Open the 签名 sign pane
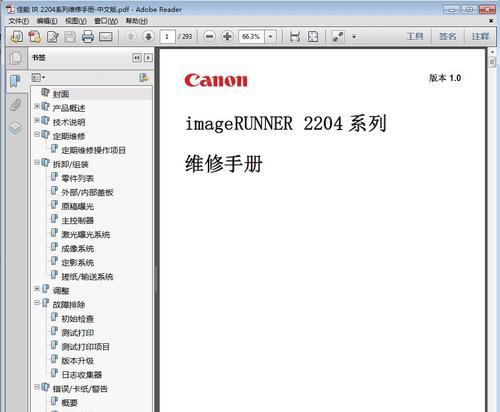 pyautogui.click(x=448, y=36)
